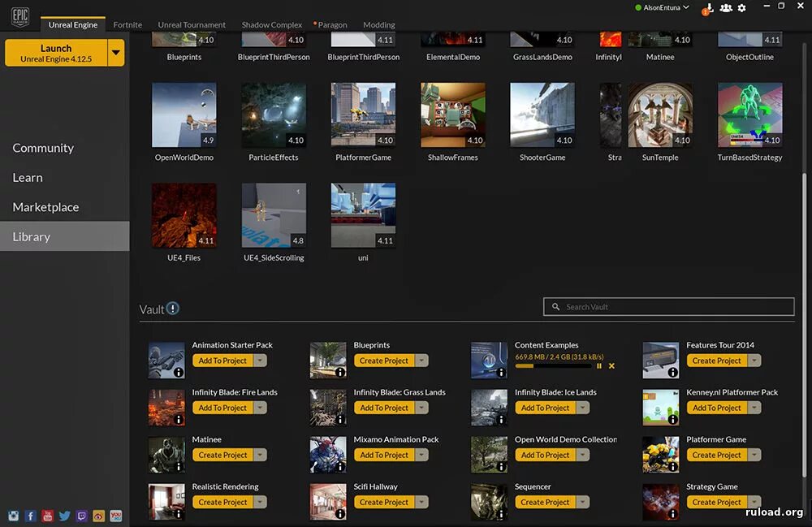
Task: Click the Vault info exclamation icon
Action: [x=173, y=309]
